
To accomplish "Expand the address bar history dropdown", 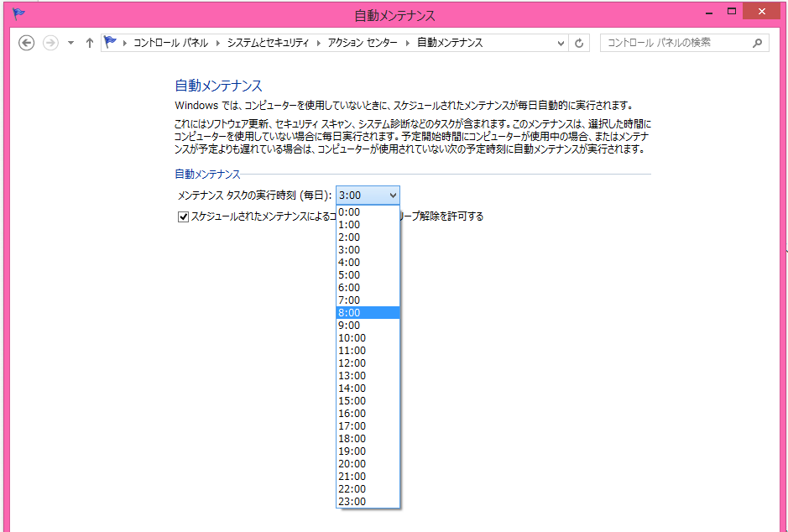I will (561, 43).
